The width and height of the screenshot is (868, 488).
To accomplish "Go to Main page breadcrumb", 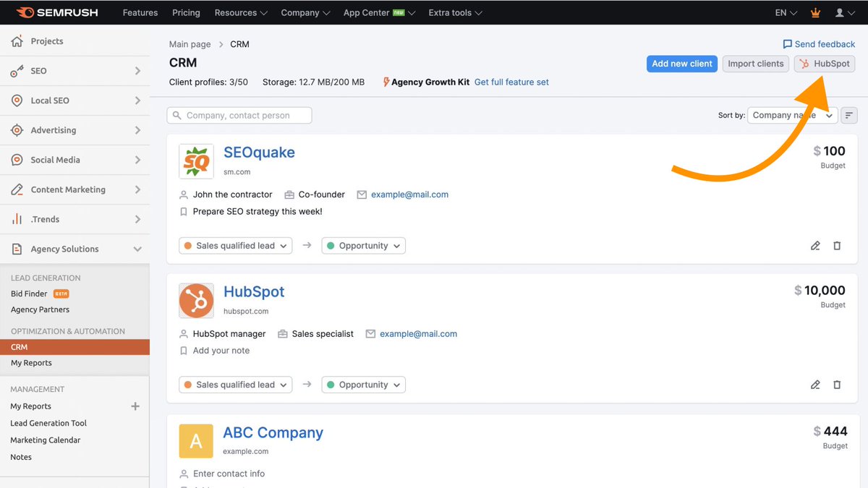I will click(x=190, y=44).
